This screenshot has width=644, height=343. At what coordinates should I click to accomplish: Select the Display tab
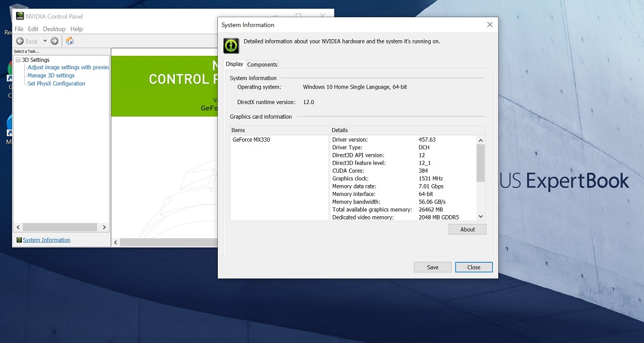(x=234, y=64)
